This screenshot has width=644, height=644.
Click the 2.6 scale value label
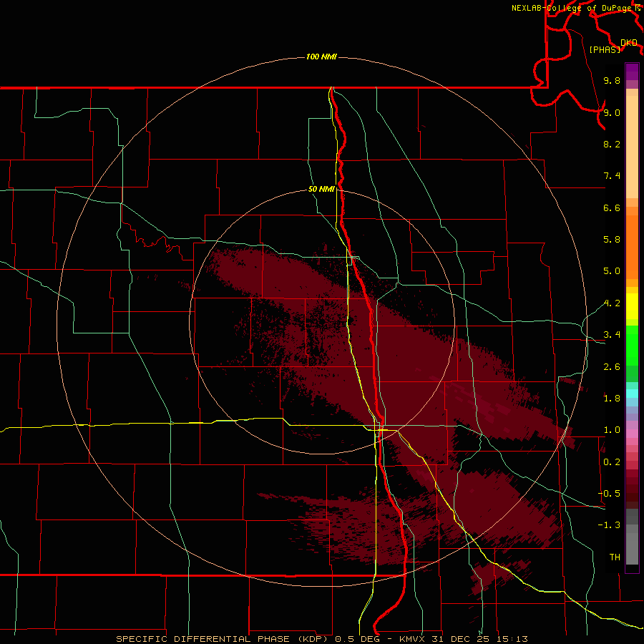click(x=612, y=367)
